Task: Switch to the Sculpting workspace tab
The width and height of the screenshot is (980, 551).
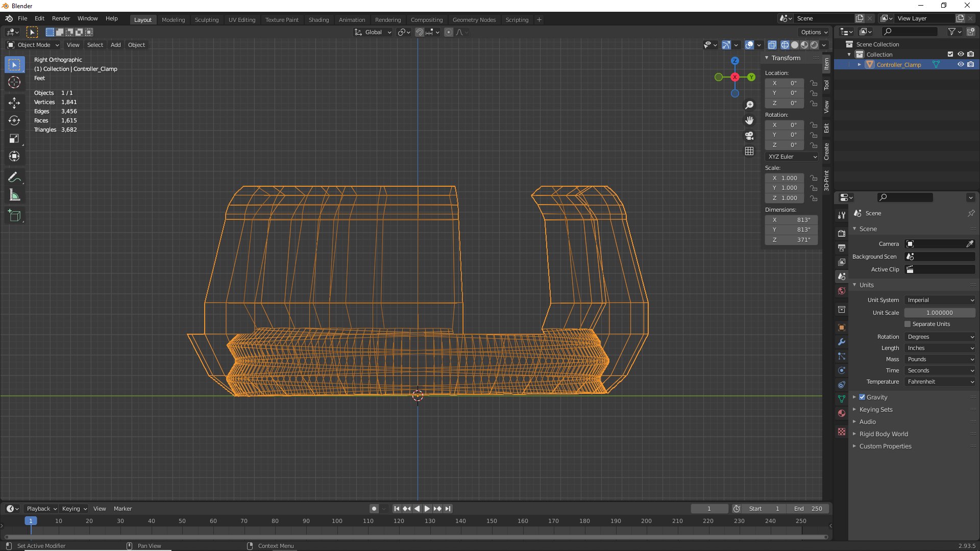Action: tap(206, 20)
